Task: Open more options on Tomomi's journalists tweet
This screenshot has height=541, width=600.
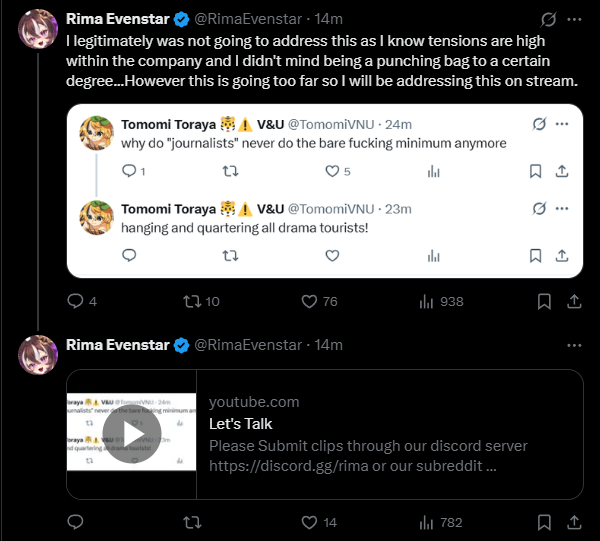Action: coord(562,124)
